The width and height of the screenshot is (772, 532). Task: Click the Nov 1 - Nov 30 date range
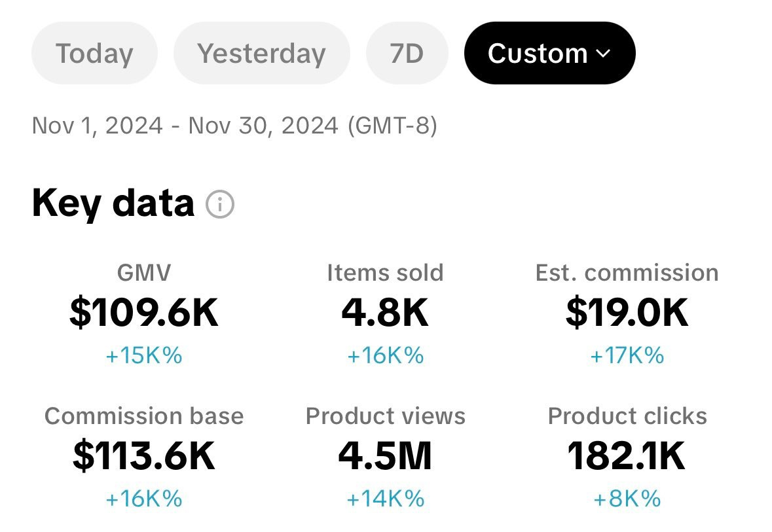[x=234, y=124]
